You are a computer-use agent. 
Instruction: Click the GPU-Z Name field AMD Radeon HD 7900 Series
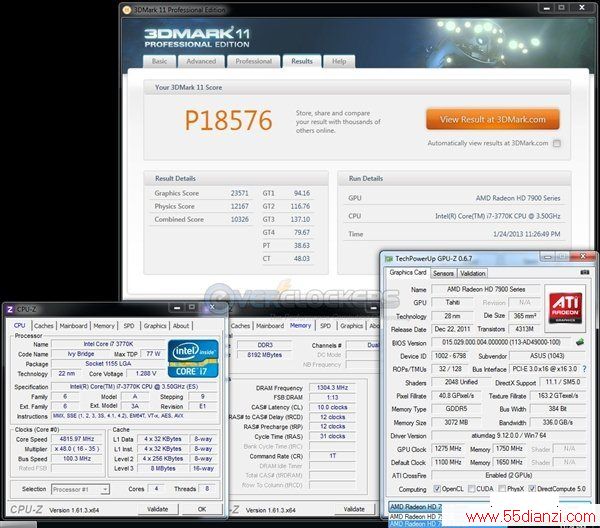tap(486, 289)
